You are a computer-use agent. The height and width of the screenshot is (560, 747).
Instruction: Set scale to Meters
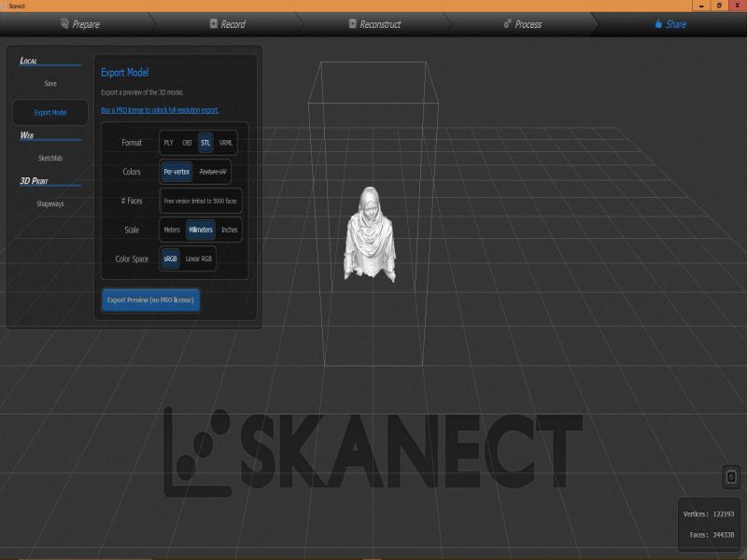(x=172, y=230)
